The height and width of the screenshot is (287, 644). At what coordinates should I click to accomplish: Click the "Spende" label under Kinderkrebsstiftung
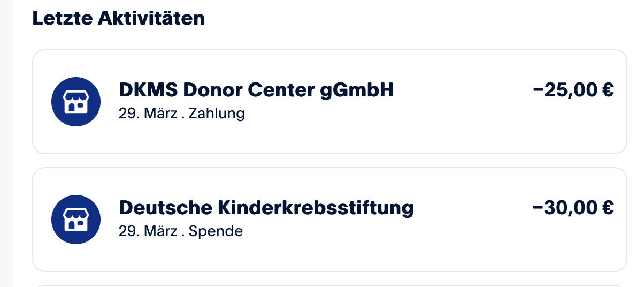click(x=216, y=231)
